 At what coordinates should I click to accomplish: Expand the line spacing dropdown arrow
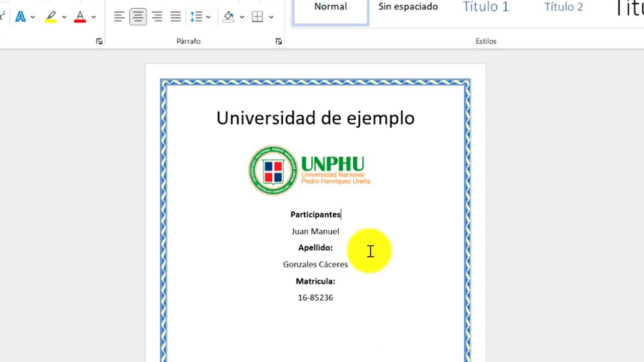[x=208, y=17]
